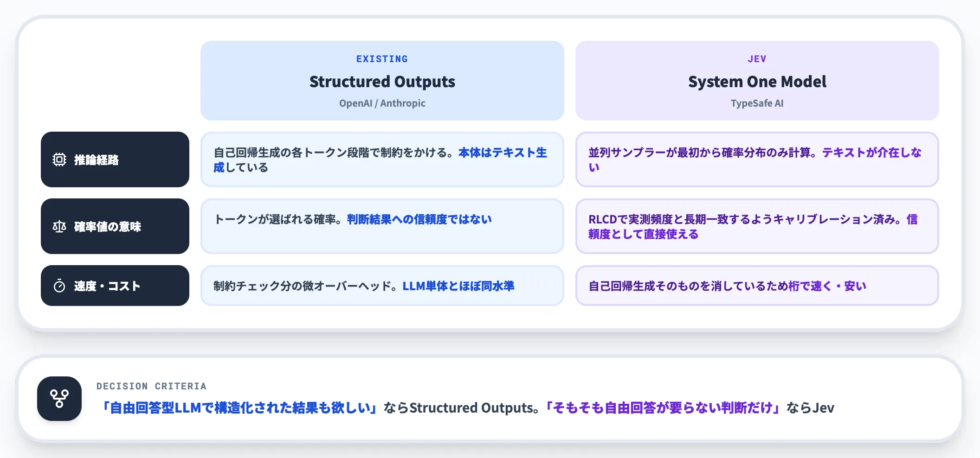The height and width of the screenshot is (458, 980).
Task: Click the cell starting 並列サンプラーが最初から
Action: click(x=757, y=159)
